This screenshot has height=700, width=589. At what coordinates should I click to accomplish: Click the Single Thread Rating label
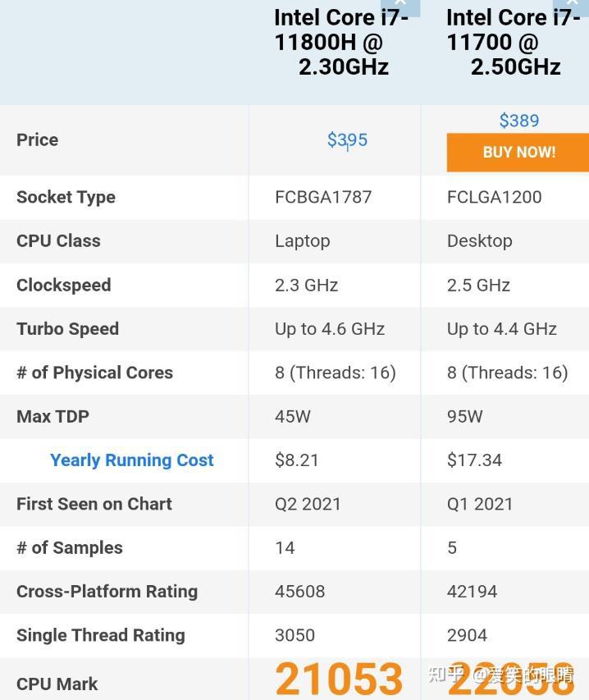[100, 635]
